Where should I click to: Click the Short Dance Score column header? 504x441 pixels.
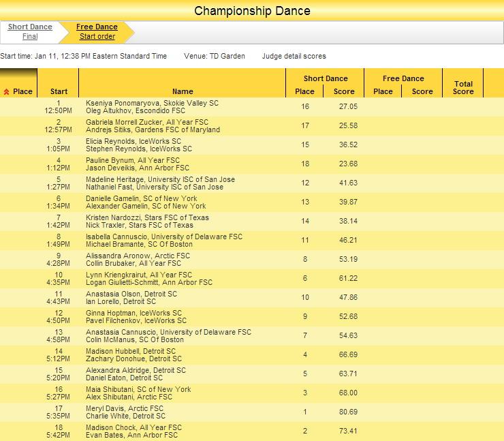tap(344, 91)
